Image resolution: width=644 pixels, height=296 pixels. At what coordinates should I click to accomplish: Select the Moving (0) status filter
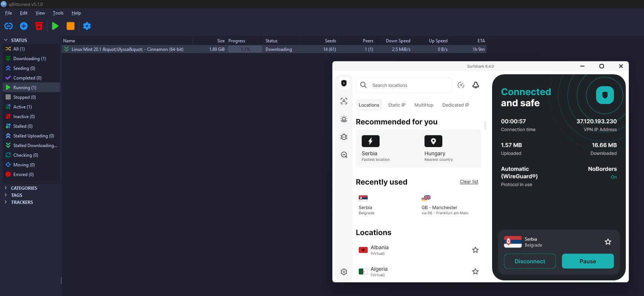(31, 165)
